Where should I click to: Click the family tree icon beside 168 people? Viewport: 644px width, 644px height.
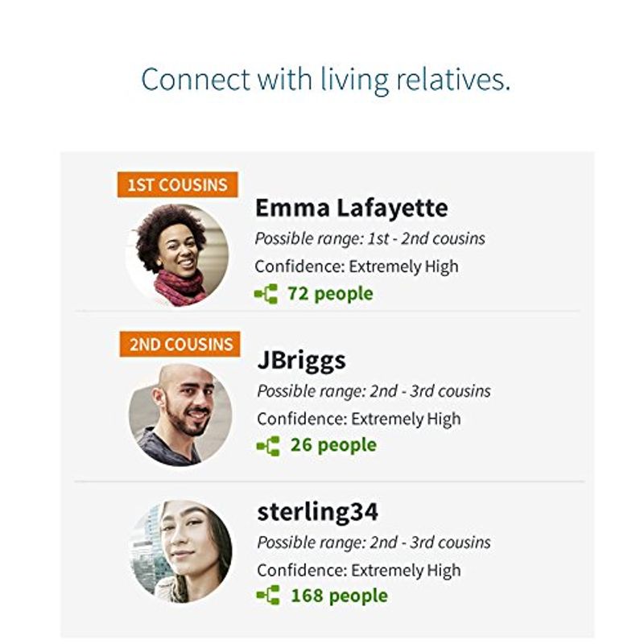tap(268, 596)
